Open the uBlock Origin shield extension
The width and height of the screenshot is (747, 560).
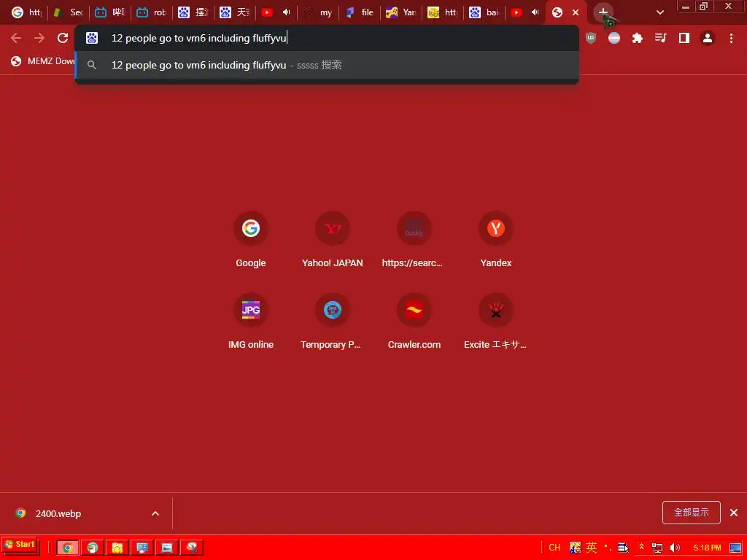591,38
